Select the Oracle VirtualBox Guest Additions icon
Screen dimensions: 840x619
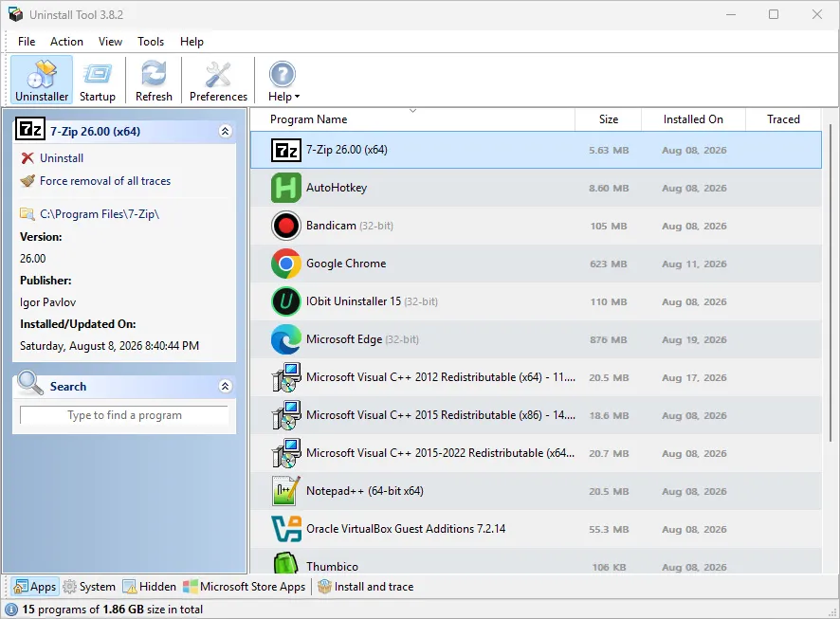pos(286,529)
